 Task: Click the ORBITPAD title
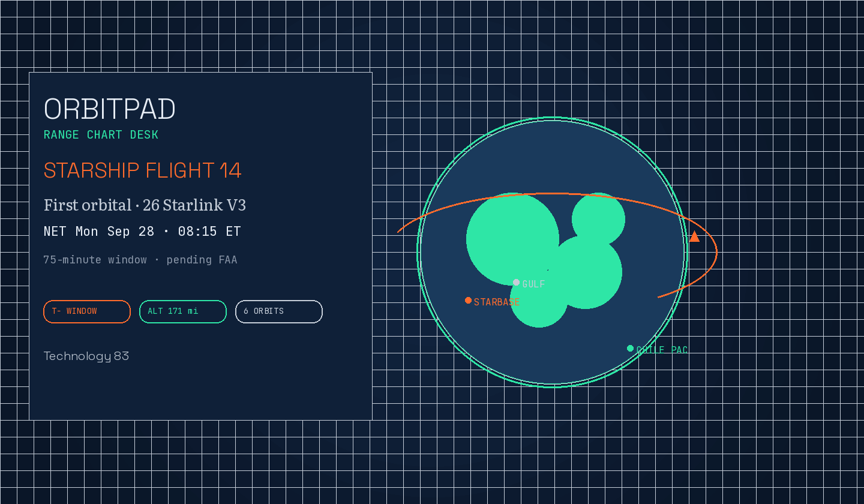pyautogui.click(x=110, y=109)
